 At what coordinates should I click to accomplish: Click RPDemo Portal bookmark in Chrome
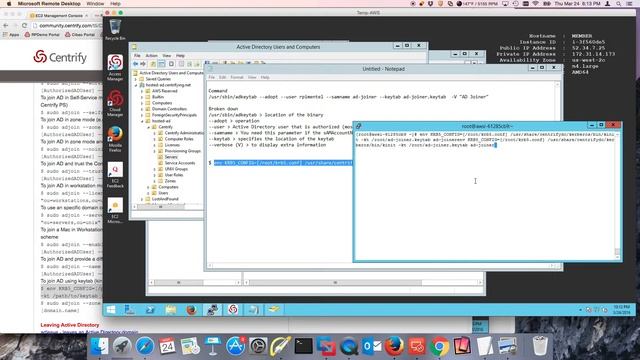(42, 35)
